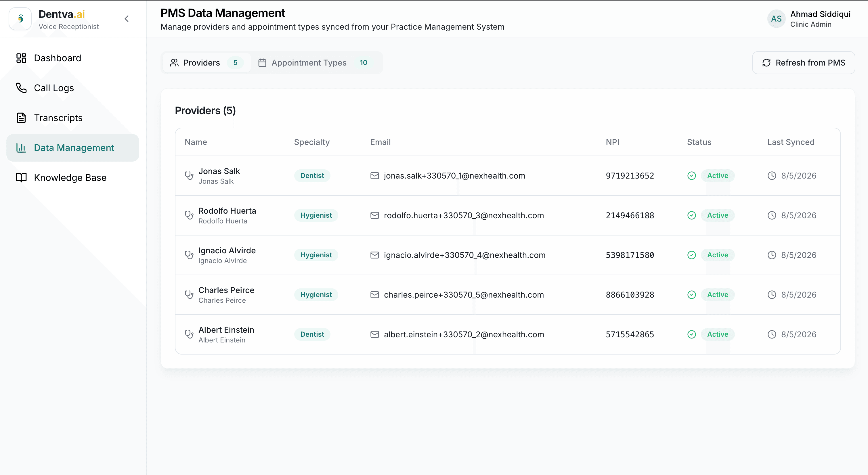Click the stethoscope icon for Ignacio Alvirde

189,255
